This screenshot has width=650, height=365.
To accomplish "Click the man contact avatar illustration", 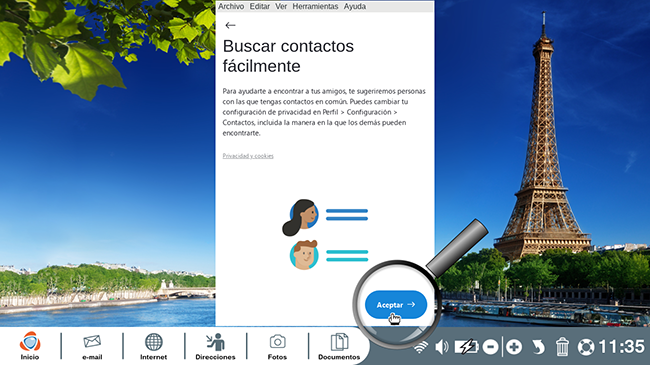I will click(x=304, y=255).
